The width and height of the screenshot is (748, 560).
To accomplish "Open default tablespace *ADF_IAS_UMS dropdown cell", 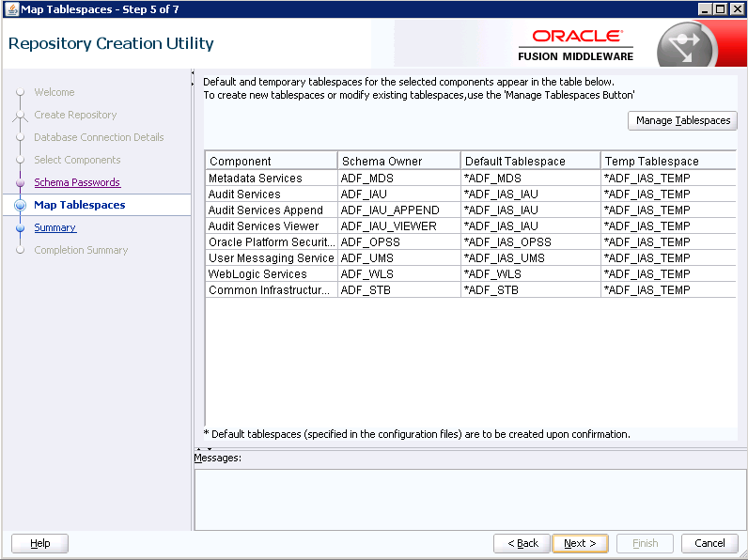I will (x=531, y=258).
